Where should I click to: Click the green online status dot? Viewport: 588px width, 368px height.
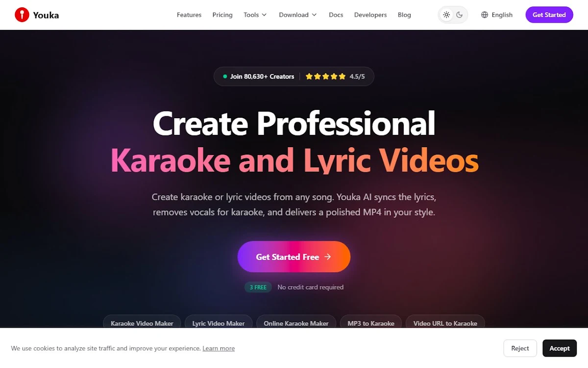[x=225, y=77]
